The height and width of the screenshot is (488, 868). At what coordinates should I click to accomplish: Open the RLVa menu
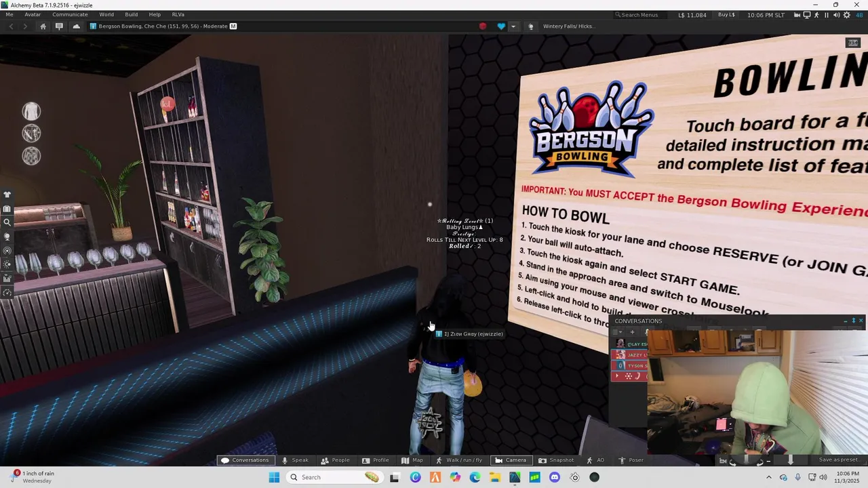pyautogui.click(x=178, y=14)
